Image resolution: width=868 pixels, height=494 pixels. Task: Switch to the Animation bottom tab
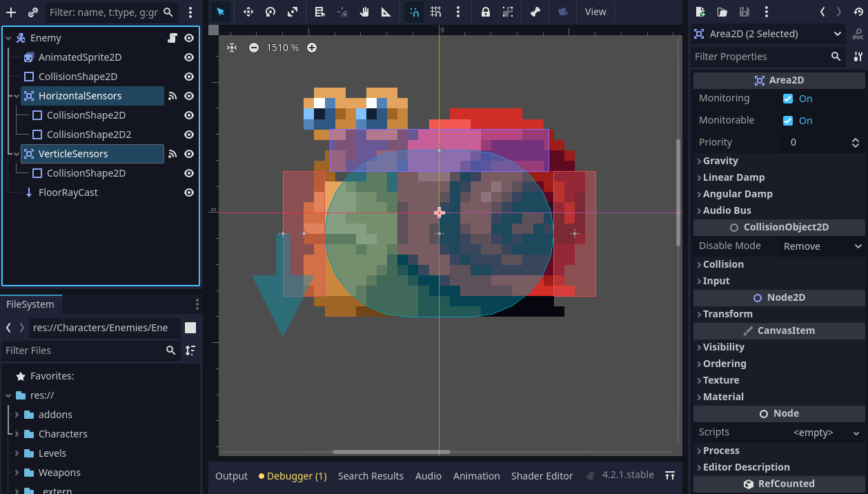coord(476,475)
